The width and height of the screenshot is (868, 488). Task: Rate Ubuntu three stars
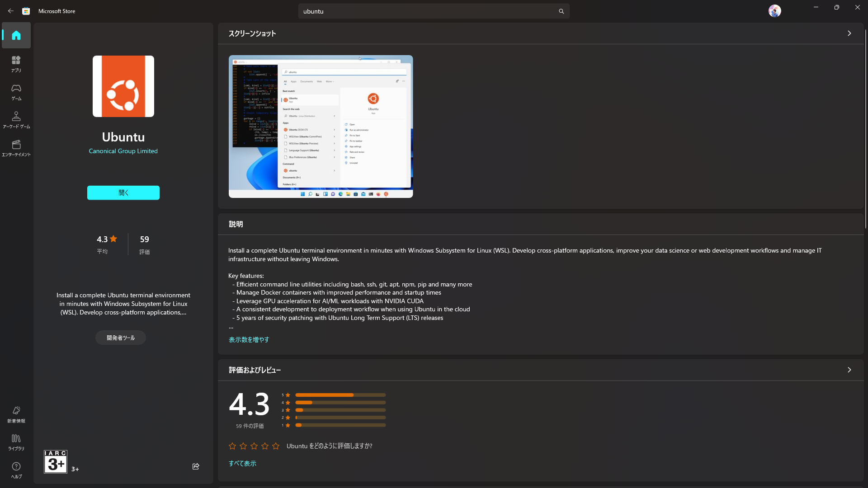(254, 446)
